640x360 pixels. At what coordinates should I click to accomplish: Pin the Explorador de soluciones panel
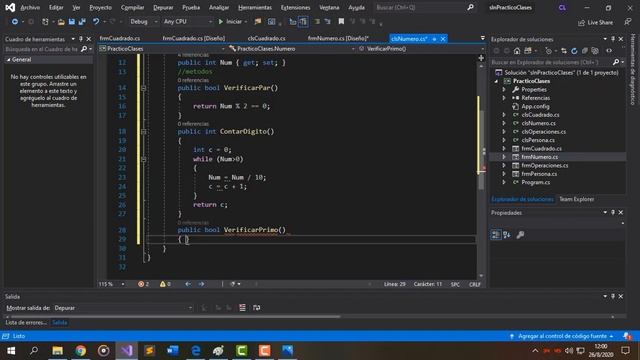pyautogui.click(x=613, y=39)
